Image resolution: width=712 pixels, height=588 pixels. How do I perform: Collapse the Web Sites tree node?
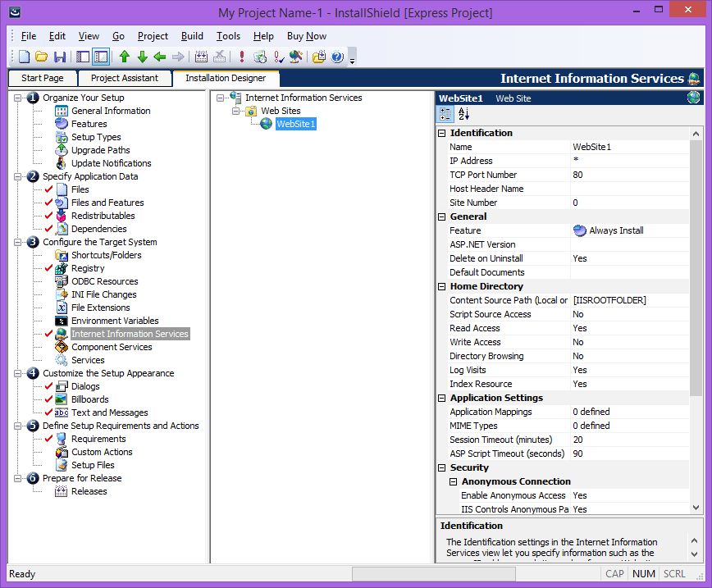point(235,111)
